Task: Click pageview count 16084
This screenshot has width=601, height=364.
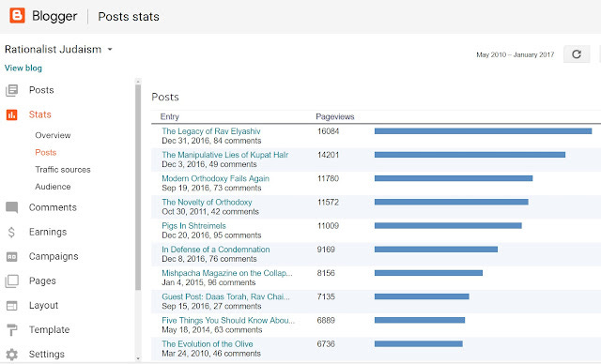Action: pyautogui.click(x=328, y=131)
